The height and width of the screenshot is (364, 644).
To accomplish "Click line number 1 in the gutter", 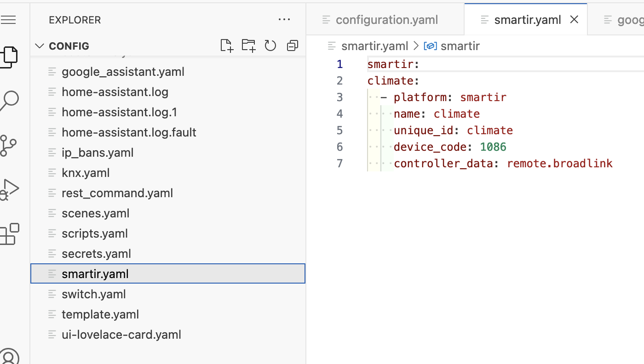I will point(339,64).
